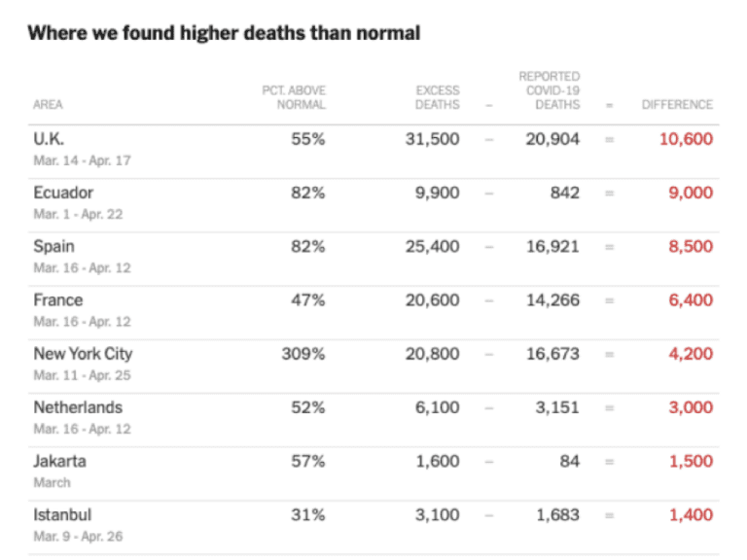Viewport: 747px width, 560px height.
Task: Click the REPORTED COVID-19 DEATHS header
Action: (x=550, y=90)
